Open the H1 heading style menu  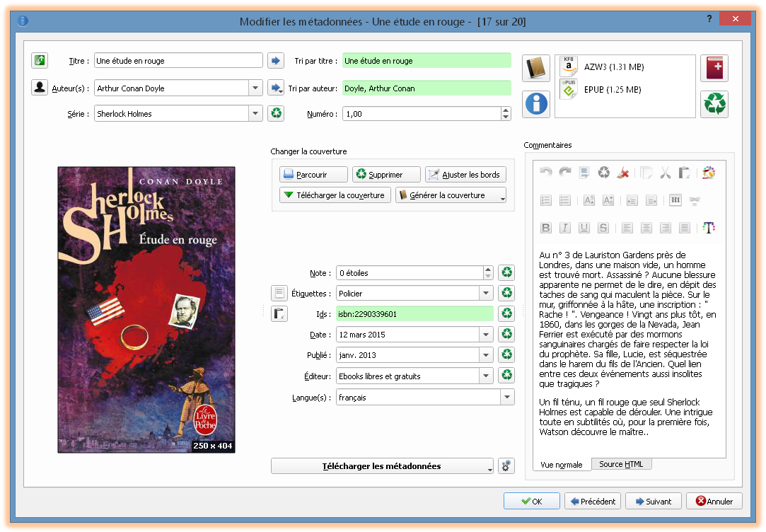click(675, 200)
